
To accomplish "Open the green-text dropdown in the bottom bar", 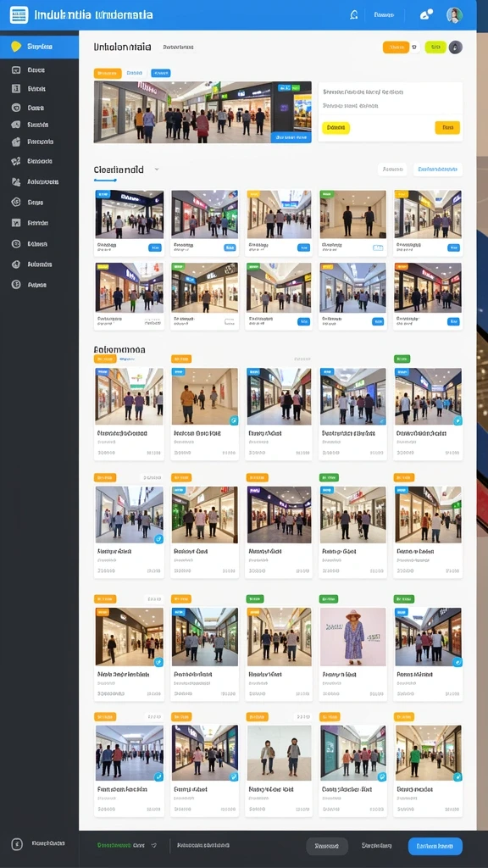I will (127, 845).
